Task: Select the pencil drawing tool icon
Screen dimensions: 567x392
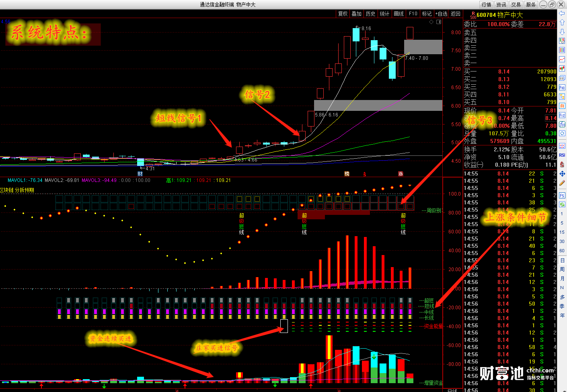Action: 562,183
